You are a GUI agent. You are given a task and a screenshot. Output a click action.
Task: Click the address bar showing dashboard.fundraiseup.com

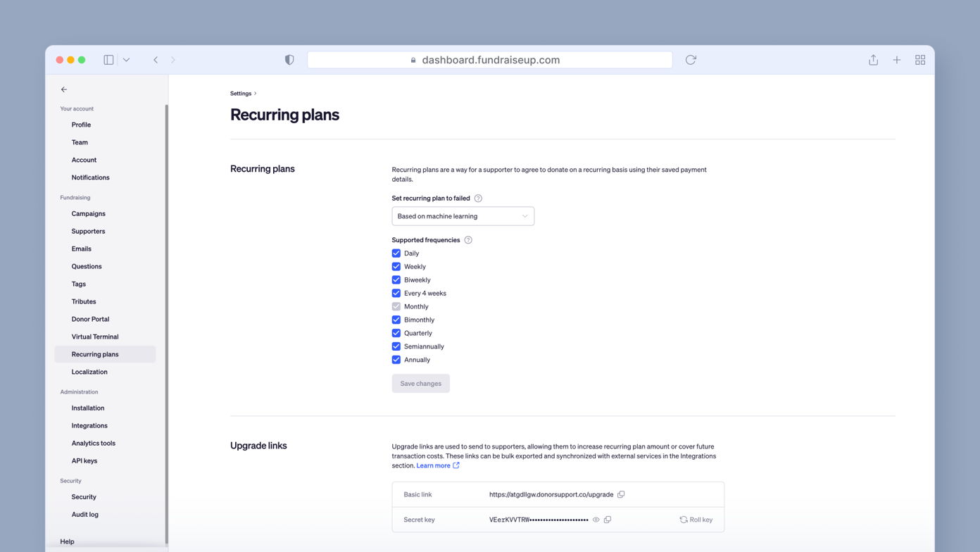pyautogui.click(x=490, y=60)
